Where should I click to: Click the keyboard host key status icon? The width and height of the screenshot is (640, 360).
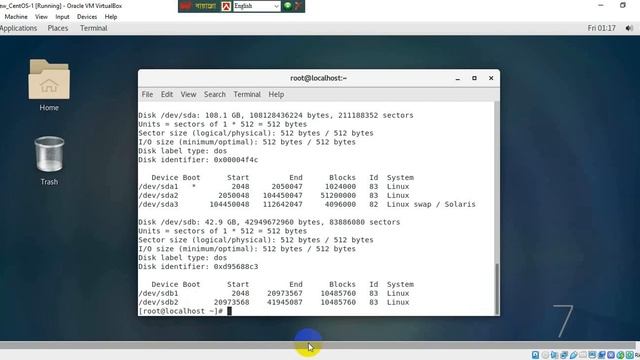tap(629, 355)
